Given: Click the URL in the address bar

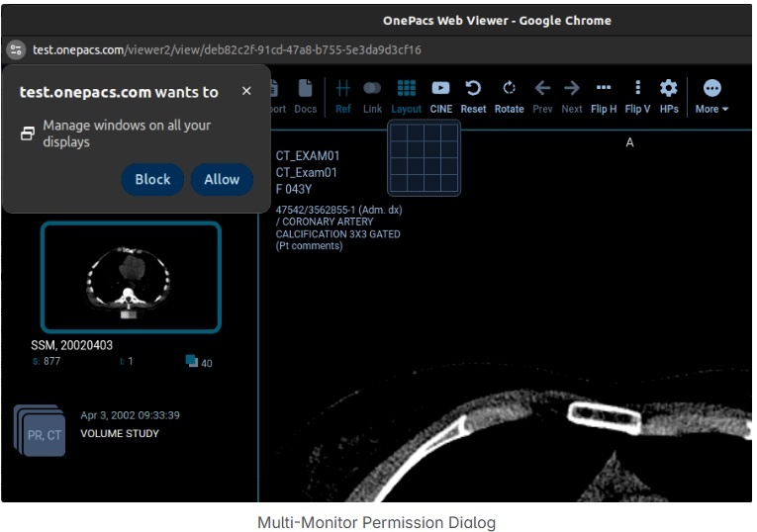Looking at the screenshot, I should pos(227,49).
